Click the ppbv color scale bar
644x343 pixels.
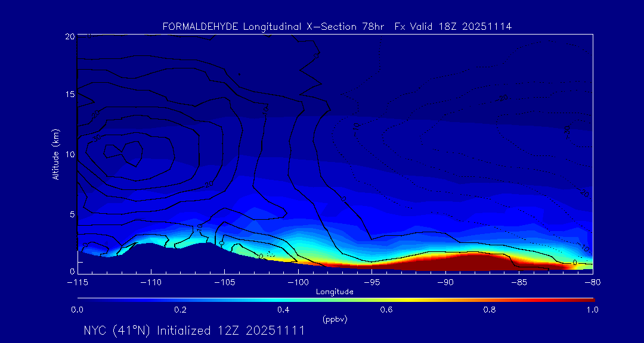tap(336, 300)
